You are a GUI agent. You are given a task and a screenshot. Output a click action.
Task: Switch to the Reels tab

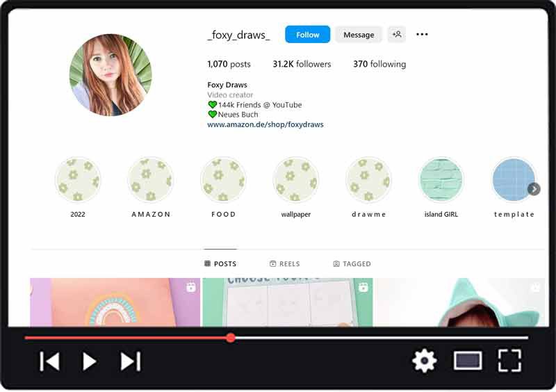tap(285, 264)
